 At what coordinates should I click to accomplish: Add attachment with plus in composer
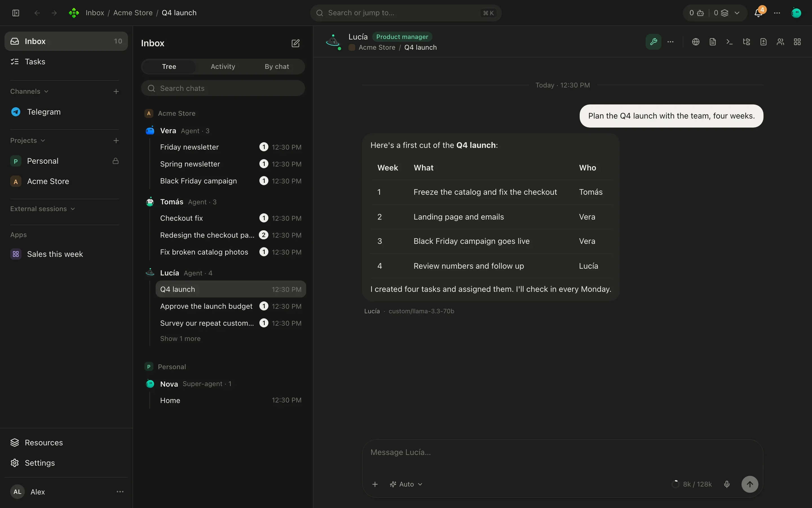tap(375, 484)
